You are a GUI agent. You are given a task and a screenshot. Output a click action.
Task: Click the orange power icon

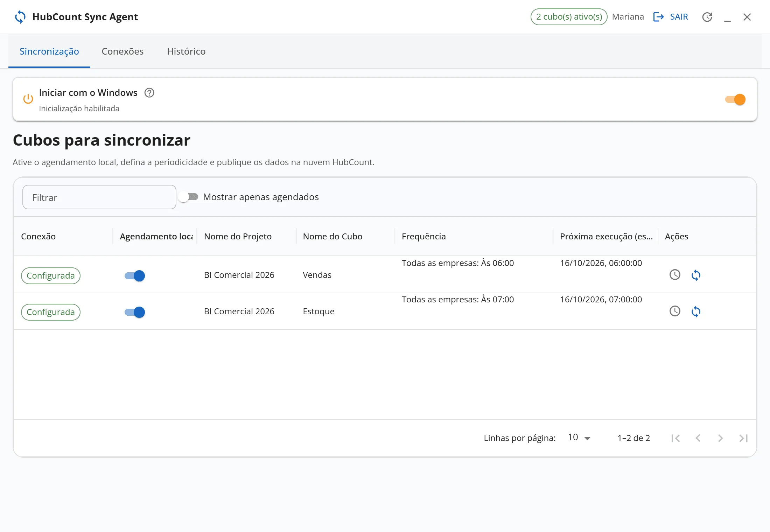point(28,99)
